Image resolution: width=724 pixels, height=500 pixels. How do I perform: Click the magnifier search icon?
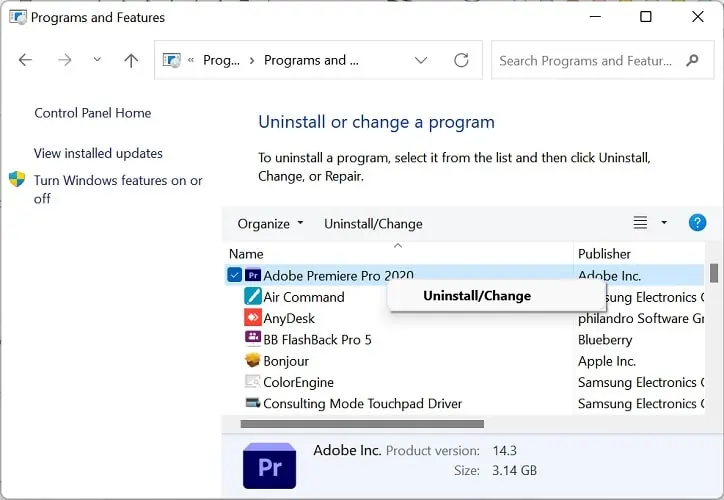click(x=692, y=60)
